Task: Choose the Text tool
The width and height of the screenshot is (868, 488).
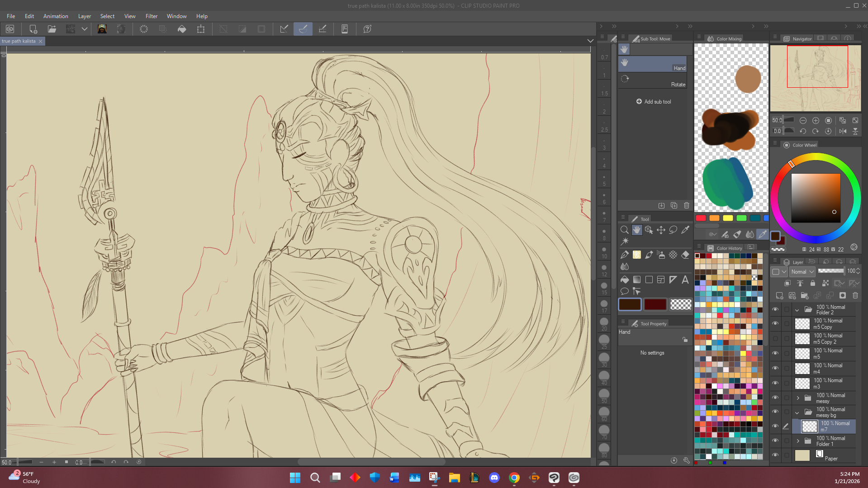Action: (685, 280)
